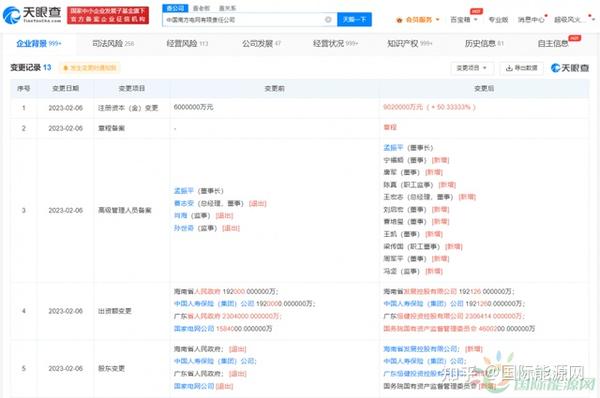Open 海南省发展控股有限公司 link in row 5
The image size is (600, 398).
[x=421, y=349]
